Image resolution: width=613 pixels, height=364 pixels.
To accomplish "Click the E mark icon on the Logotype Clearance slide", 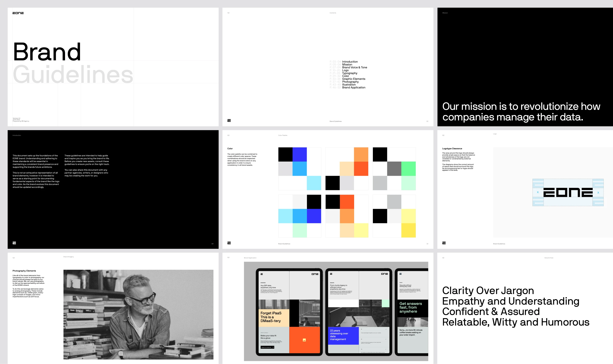I will 444,243.
